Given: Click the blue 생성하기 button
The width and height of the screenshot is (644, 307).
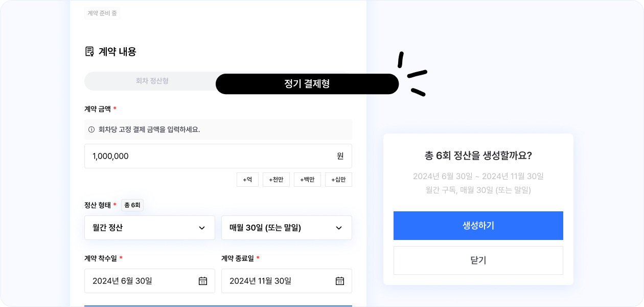Looking at the screenshot, I should point(478,226).
